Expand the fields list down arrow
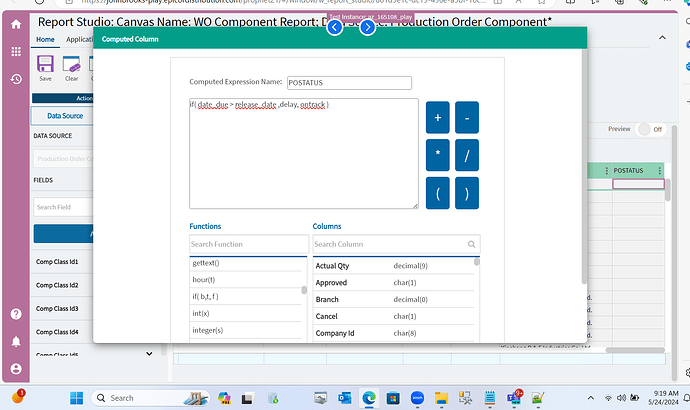 coord(149,354)
